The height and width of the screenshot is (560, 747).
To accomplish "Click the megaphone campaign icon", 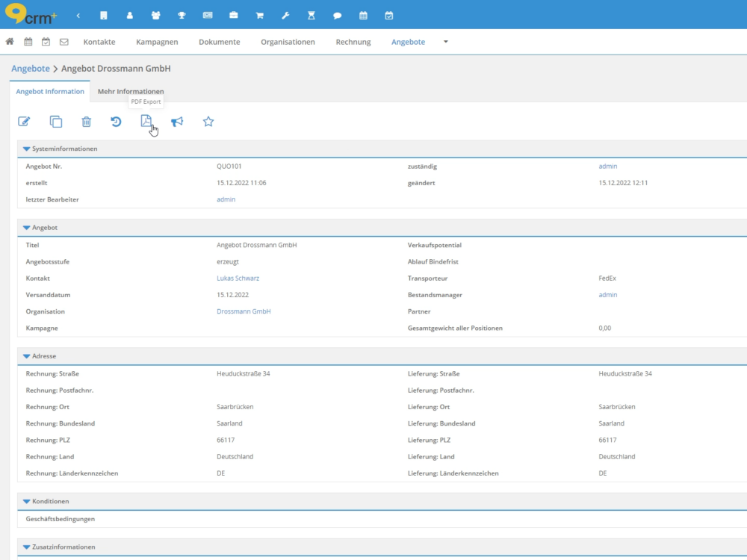I will tap(177, 122).
